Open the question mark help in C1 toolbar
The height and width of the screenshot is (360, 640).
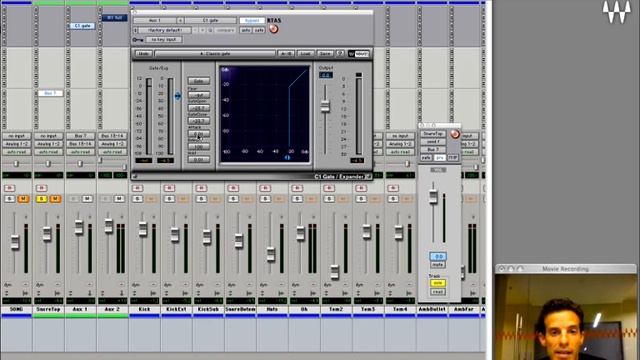coord(340,53)
